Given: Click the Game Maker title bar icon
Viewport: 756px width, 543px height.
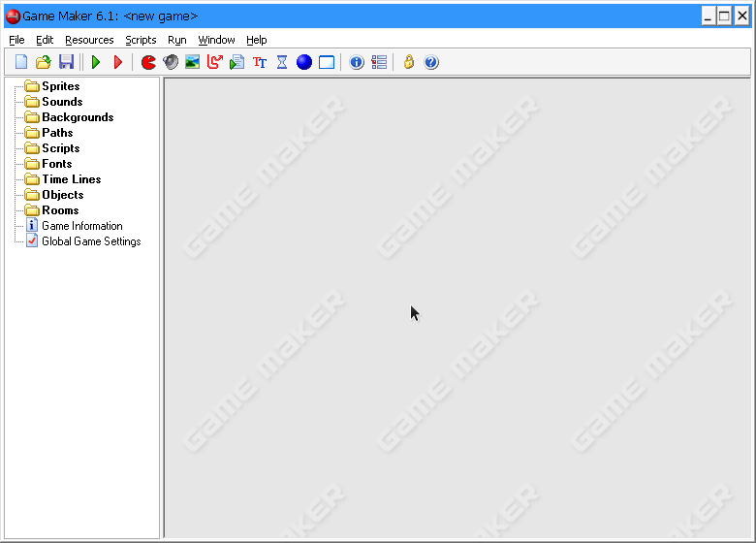Looking at the screenshot, I should pyautogui.click(x=13, y=16).
